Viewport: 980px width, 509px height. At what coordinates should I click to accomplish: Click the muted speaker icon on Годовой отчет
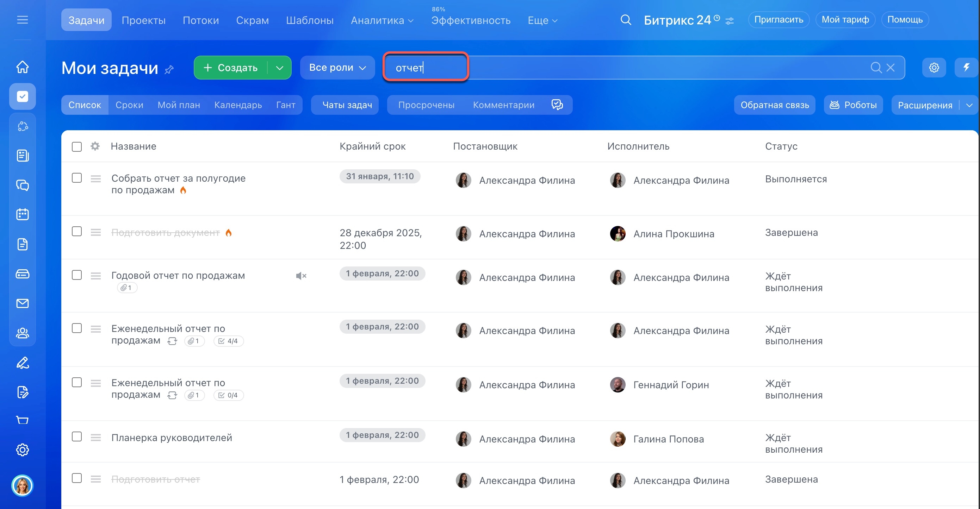[300, 276]
